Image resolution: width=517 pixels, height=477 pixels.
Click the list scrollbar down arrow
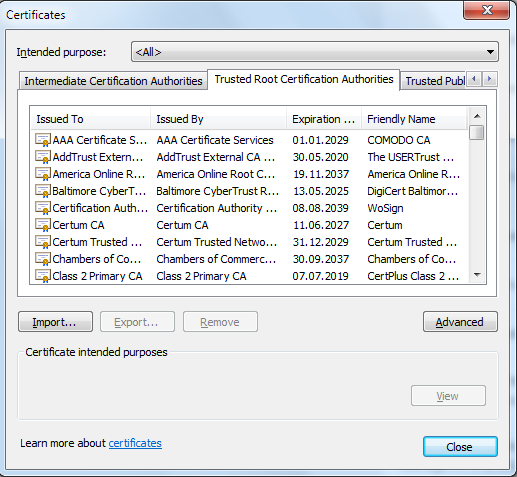point(477,275)
